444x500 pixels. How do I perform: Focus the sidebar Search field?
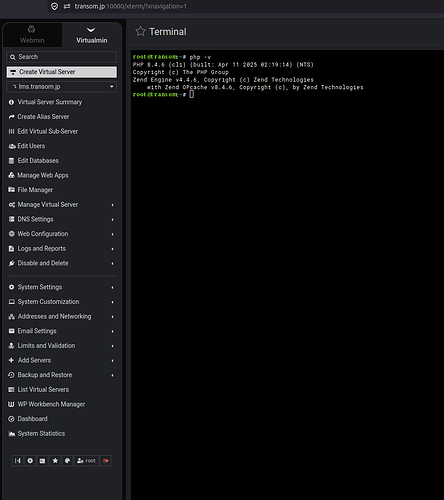(x=62, y=57)
